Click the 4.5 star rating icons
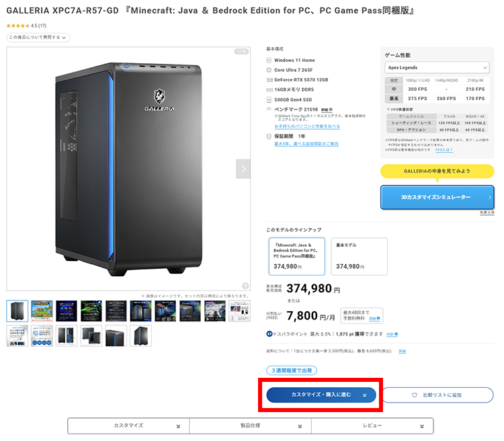This screenshot has height=441, width=504. 17,26
